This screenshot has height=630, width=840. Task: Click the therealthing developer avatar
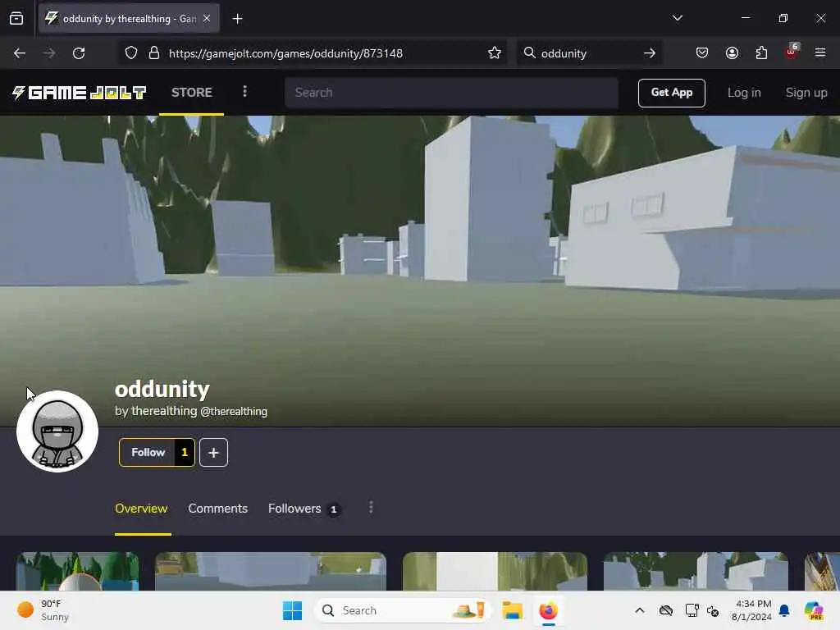57,431
